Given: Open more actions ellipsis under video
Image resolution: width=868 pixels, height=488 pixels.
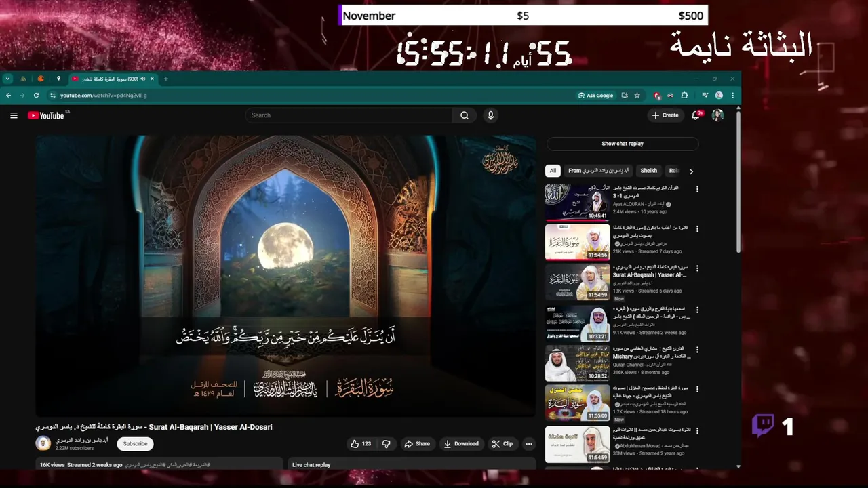Looking at the screenshot, I should [529, 444].
